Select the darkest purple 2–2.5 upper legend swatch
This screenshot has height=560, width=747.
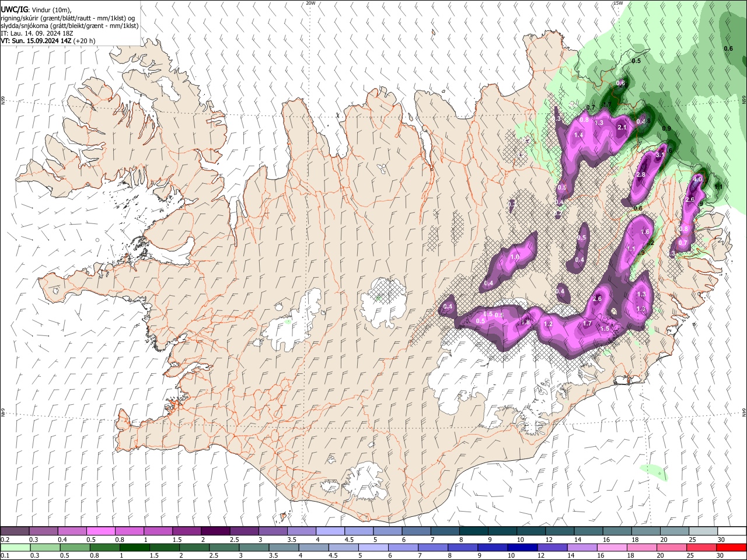click(x=215, y=531)
